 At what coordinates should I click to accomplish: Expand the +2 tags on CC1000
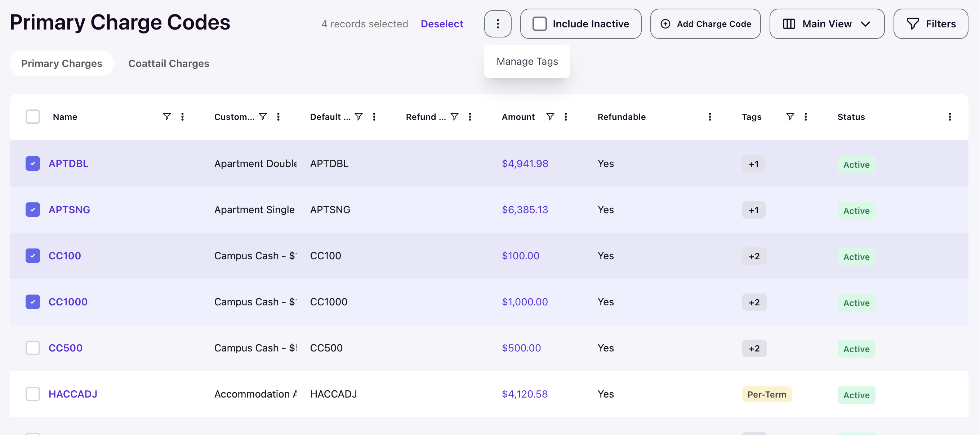point(754,302)
